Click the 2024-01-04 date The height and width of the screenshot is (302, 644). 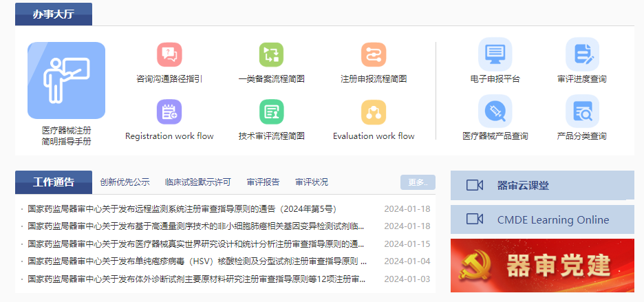(407, 261)
